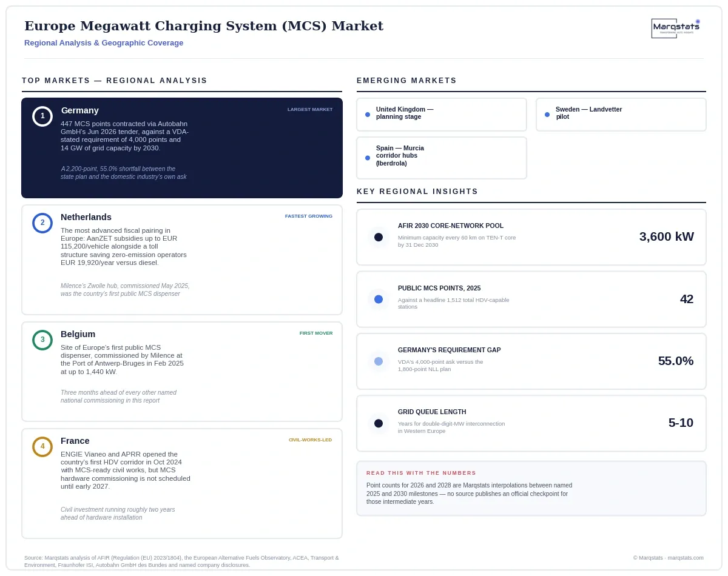The image size is (728, 576).
Task: Click the 1,512 total HDV-capable stations caption
Action: pyautogui.click(x=454, y=303)
